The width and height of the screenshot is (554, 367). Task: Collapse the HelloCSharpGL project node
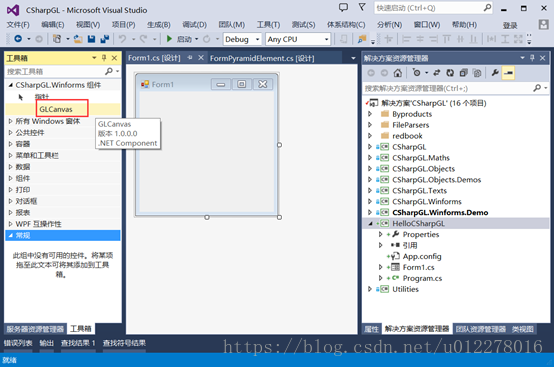370,223
